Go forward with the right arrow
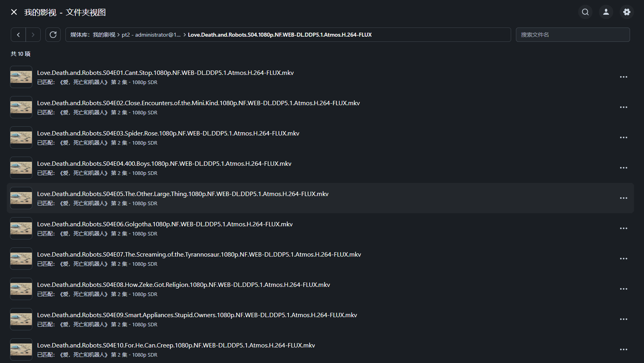This screenshot has height=363, width=644. (x=33, y=35)
